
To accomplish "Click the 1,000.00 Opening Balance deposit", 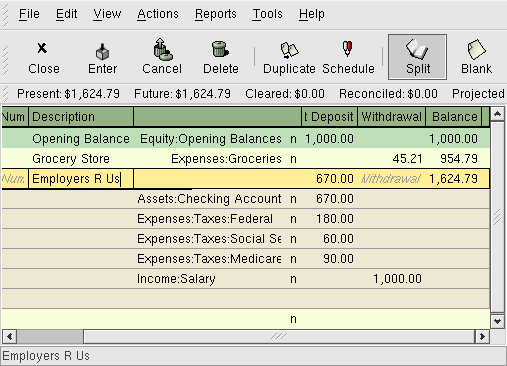I will coord(329,139).
